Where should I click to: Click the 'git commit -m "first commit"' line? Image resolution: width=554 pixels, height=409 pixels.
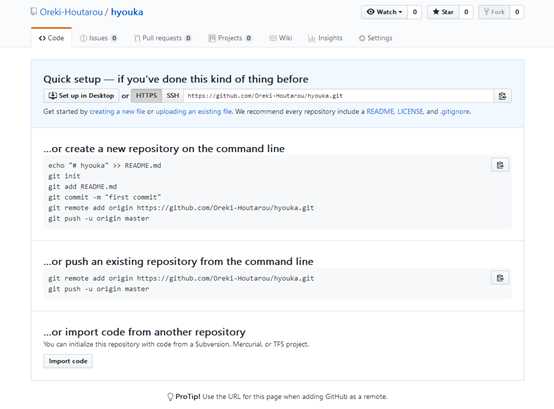click(x=105, y=197)
